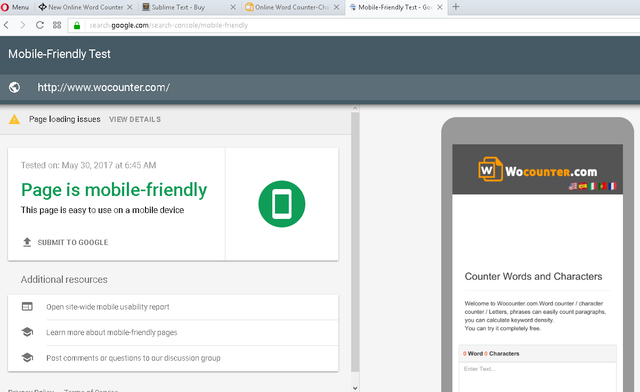This screenshot has height=392, width=640.
Task: Select the Mobile-Friendly Test browser tab
Action: point(395,7)
